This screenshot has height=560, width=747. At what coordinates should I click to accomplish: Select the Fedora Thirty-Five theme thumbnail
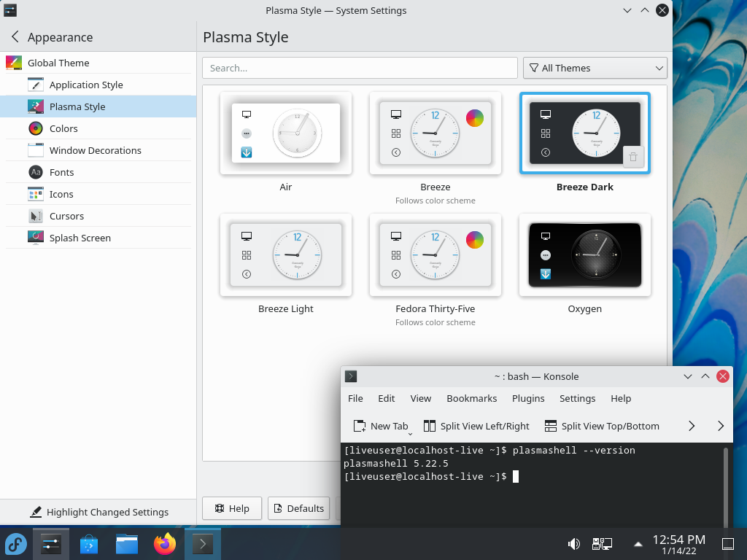click(x=436, y=255)
